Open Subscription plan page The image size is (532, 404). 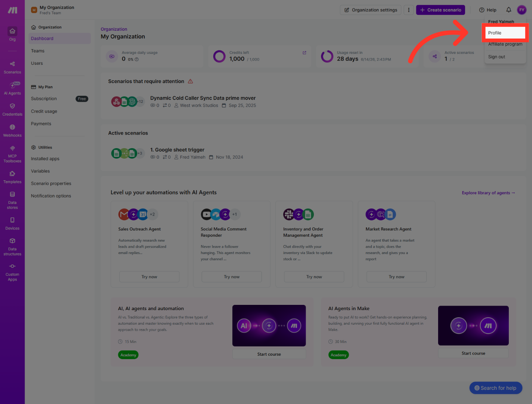pos(44,99)
